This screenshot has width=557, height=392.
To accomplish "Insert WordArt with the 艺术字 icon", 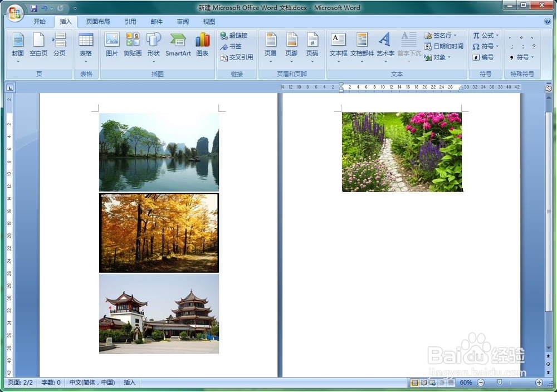I will point(385,45).
